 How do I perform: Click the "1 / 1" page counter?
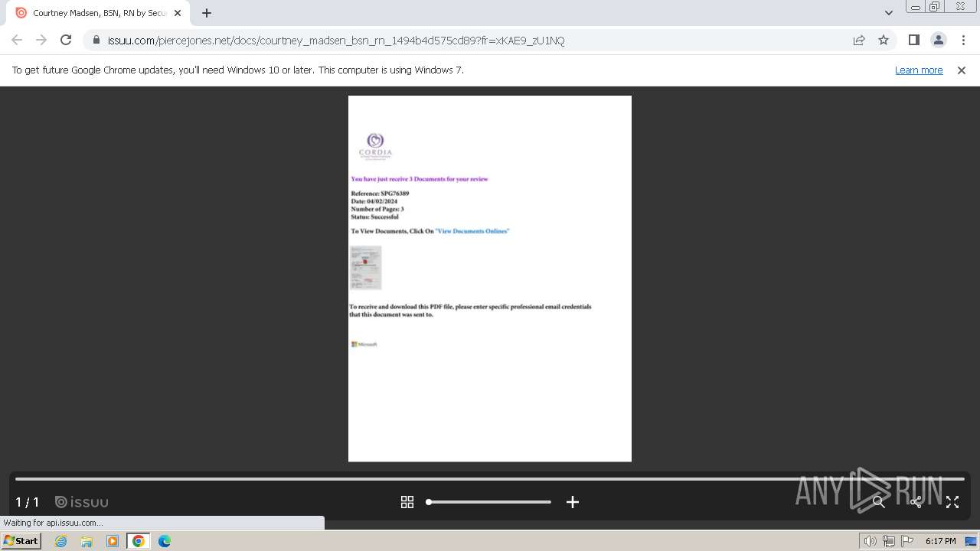pyautogui.click(x=28, y=503)
